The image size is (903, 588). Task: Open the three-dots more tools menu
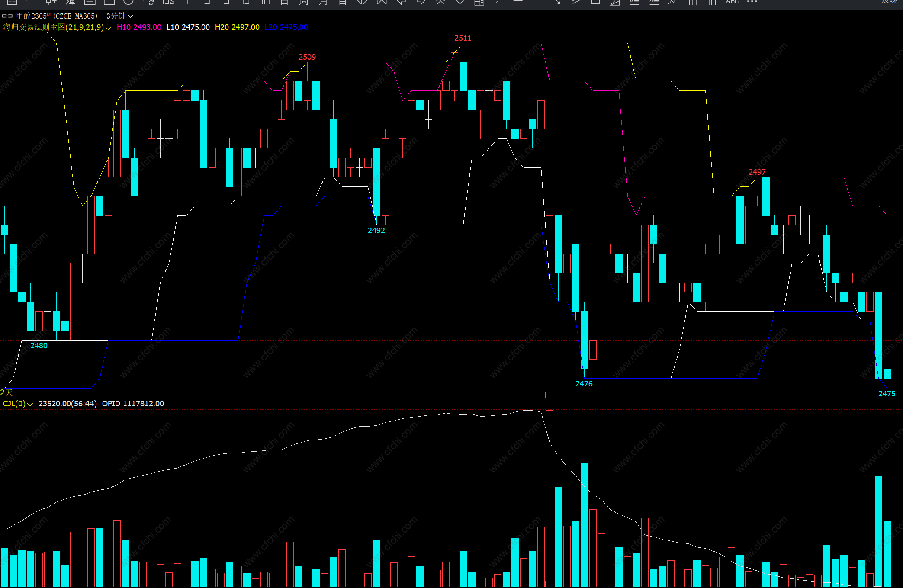pyautogui.click(x=752, y=2)
